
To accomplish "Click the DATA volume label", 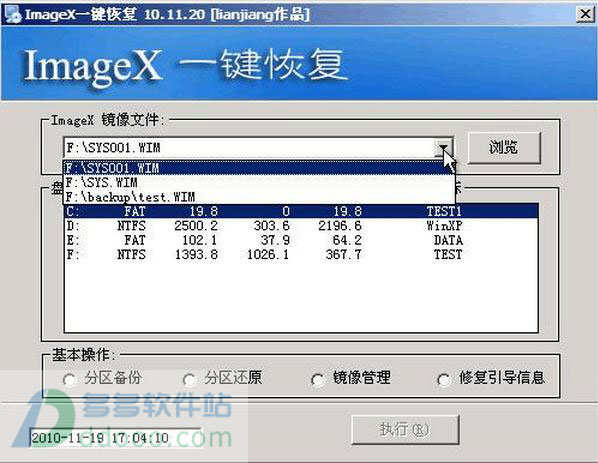I will (448, 240).
